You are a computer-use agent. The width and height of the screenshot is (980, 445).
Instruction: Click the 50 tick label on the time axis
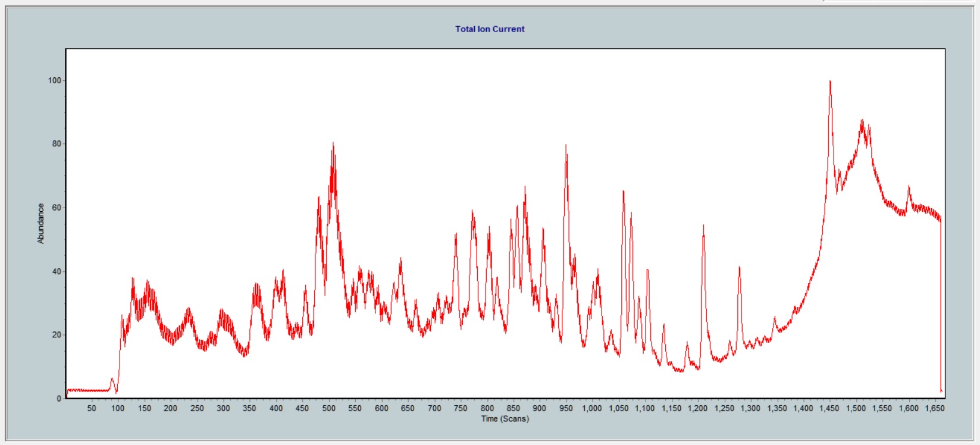tap(92, 408)
